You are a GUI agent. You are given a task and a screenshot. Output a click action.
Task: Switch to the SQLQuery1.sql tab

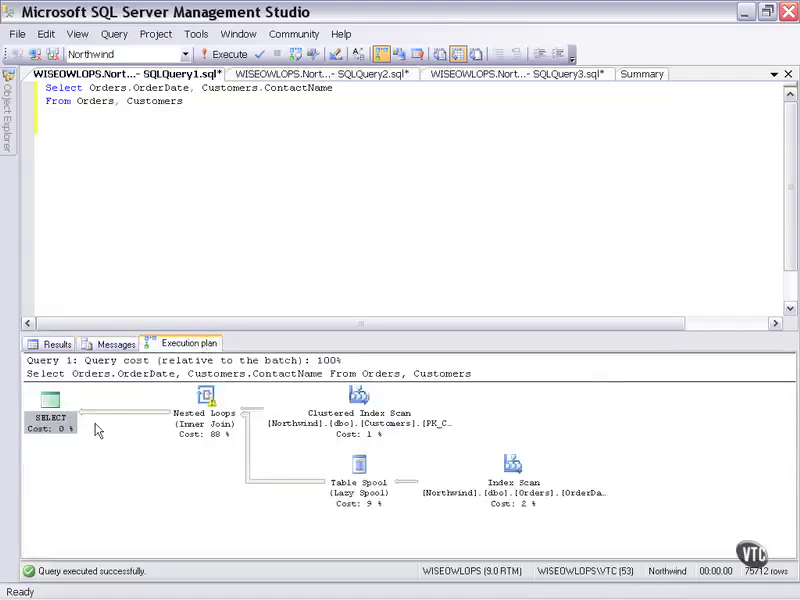click(127, 74)
